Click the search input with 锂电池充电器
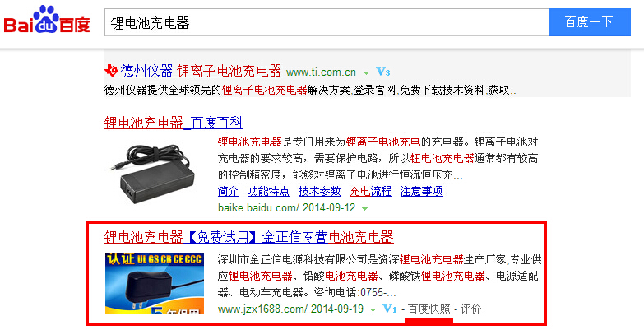The image size is (644, 330). (327, 22)
